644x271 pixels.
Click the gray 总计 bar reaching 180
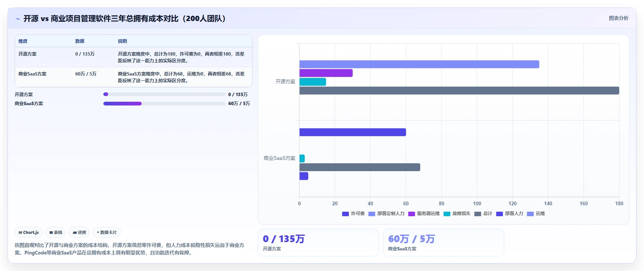click(x=459, y=90)
